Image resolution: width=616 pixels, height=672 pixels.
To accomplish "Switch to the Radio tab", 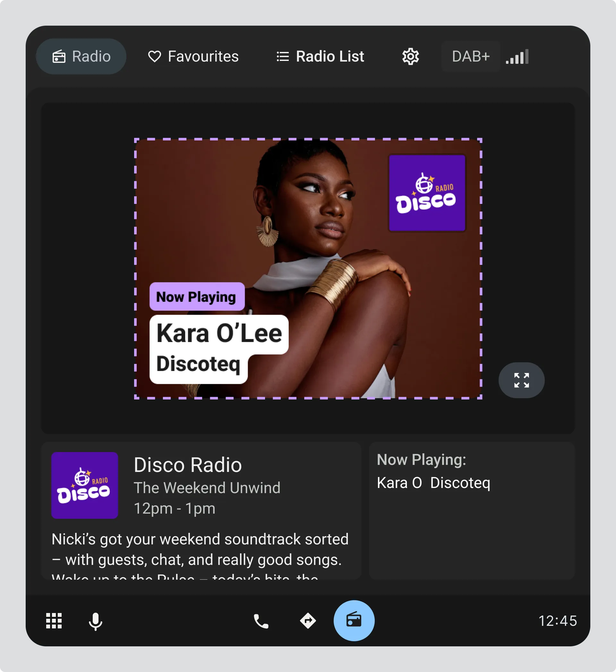I will tap(81, 56).
